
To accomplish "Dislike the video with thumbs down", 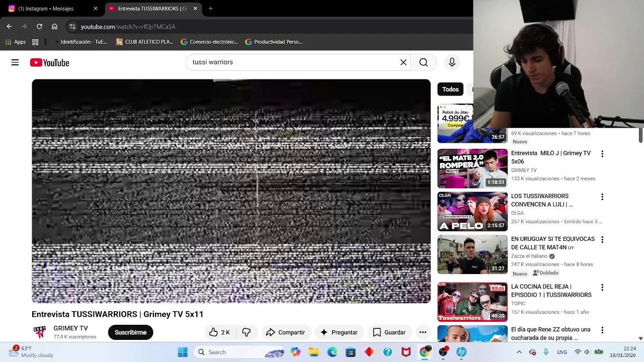I will [x=246, y=332].
